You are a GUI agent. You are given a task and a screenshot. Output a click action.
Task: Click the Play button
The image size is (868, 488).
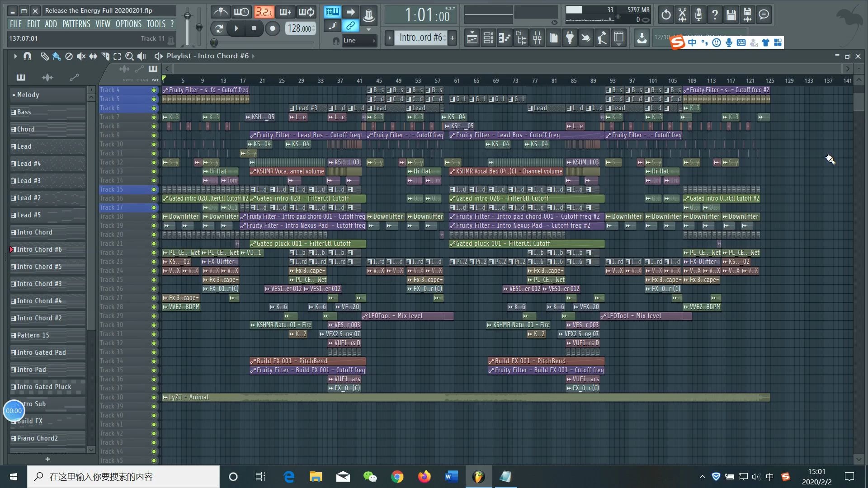tap(236, 28)
